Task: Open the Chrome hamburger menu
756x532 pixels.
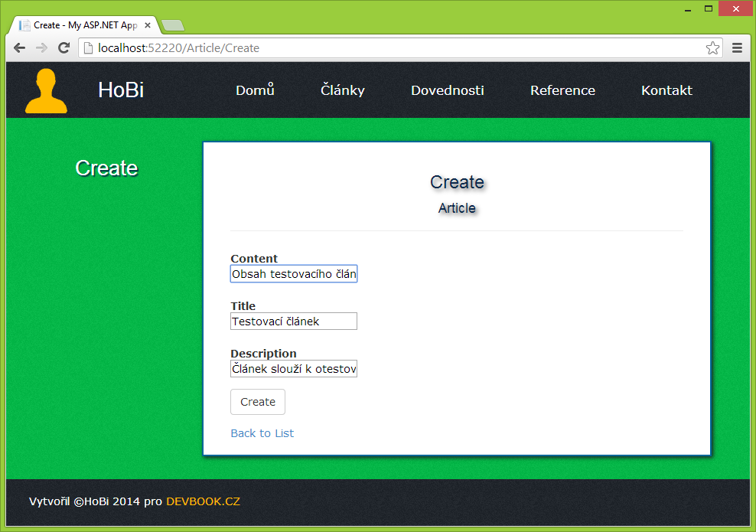Action: point(737,47)
